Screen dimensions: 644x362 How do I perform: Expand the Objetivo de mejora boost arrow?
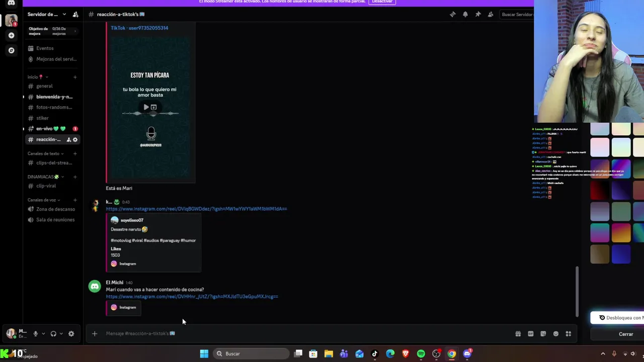click(x=75, y=31)
